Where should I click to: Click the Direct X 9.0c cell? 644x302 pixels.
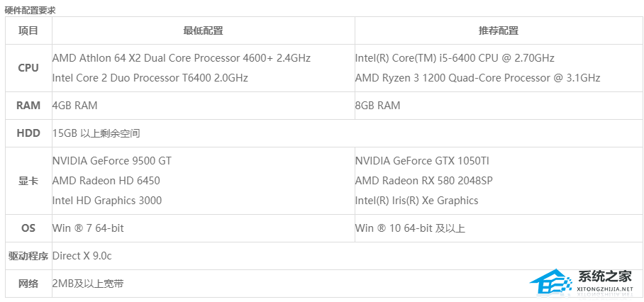click(x=82, y=256)
